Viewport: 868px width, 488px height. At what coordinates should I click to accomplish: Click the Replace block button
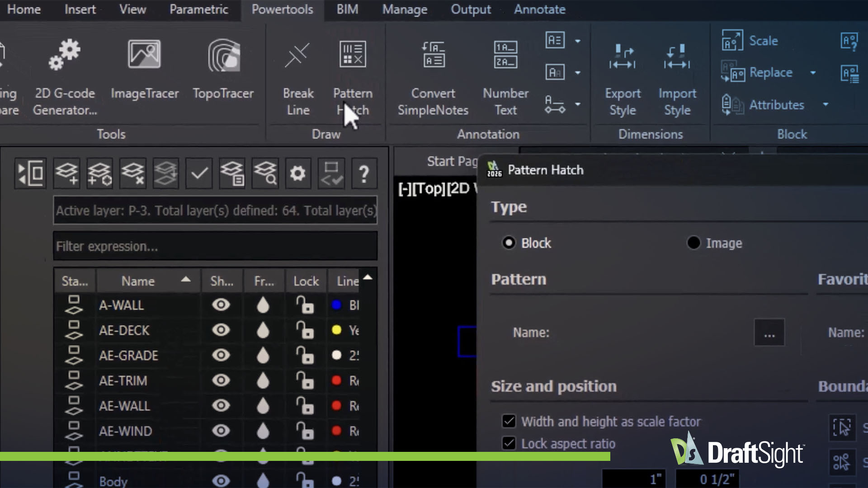(757, 73)
